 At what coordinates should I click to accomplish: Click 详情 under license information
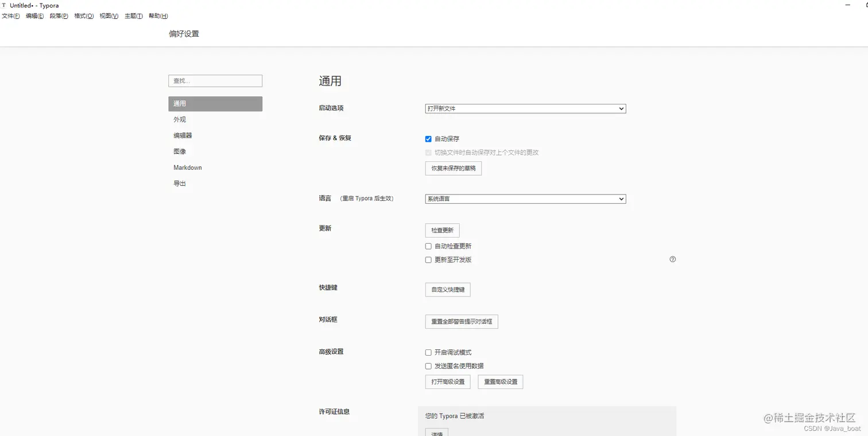pos(436,433)
